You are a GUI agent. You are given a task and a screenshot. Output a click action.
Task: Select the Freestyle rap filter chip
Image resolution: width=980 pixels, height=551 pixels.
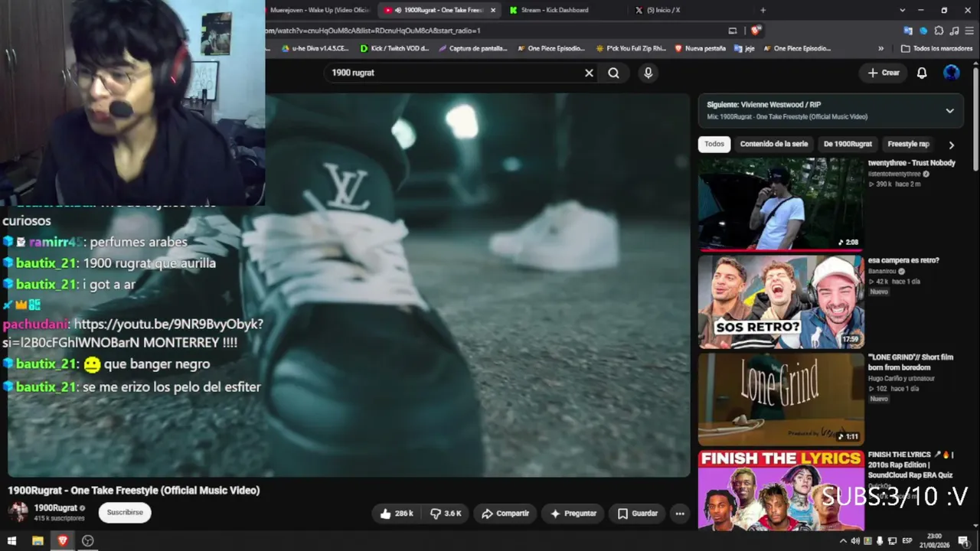(x=908, y=144)
